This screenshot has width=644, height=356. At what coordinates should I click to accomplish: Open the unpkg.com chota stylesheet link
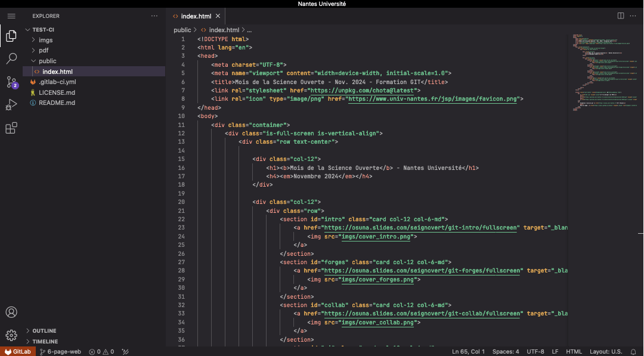[364, 90]
